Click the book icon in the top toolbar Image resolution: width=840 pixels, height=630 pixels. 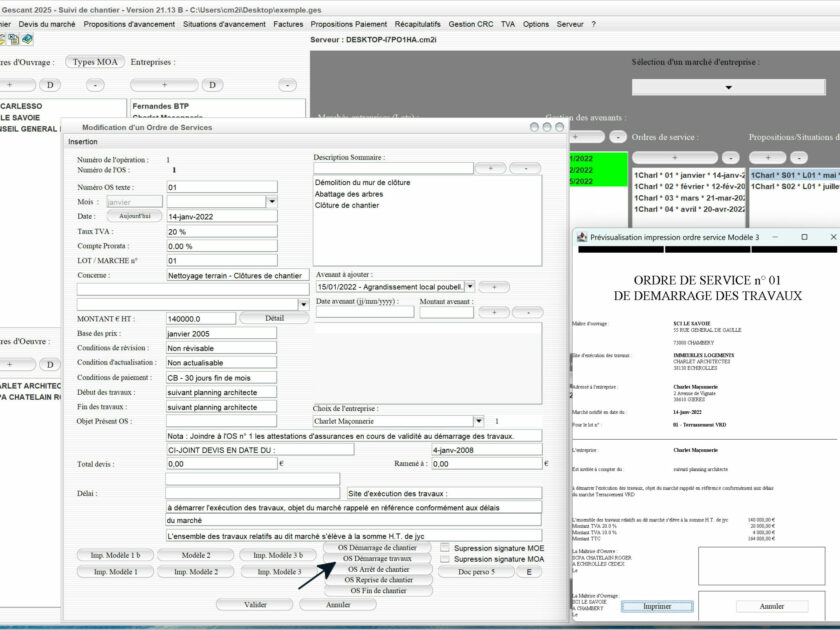click(x=27, y=39)
